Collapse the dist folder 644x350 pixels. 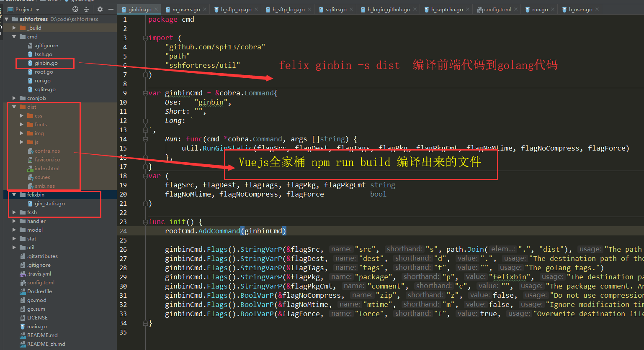pyautogui.click(x=14, y=107)
